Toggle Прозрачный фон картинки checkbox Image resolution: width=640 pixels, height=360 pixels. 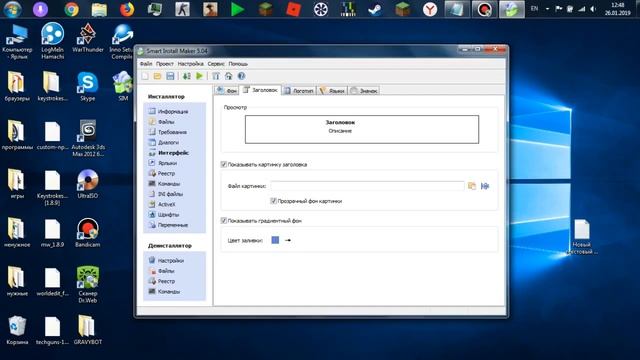click(x=273, y=201)
